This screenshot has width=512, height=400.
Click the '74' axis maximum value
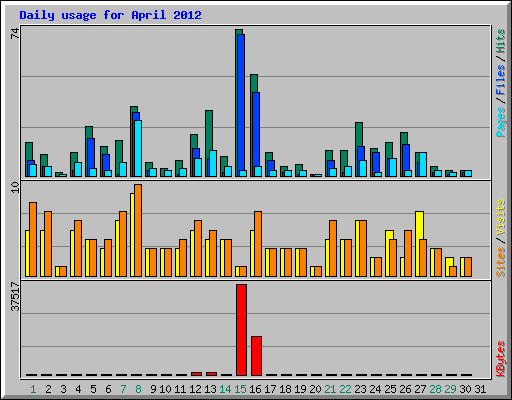pos(15,33)
